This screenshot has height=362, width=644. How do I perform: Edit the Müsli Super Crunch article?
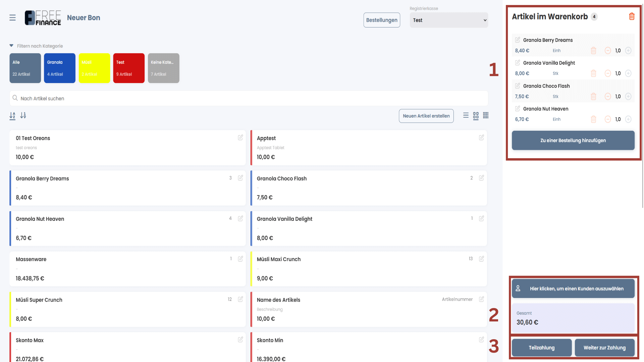pos(240,299)
